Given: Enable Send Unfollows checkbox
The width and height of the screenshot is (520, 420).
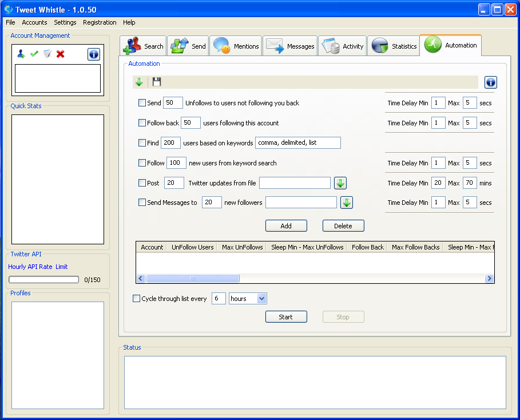Looking at the screenshot, I should tap(142, 103).
